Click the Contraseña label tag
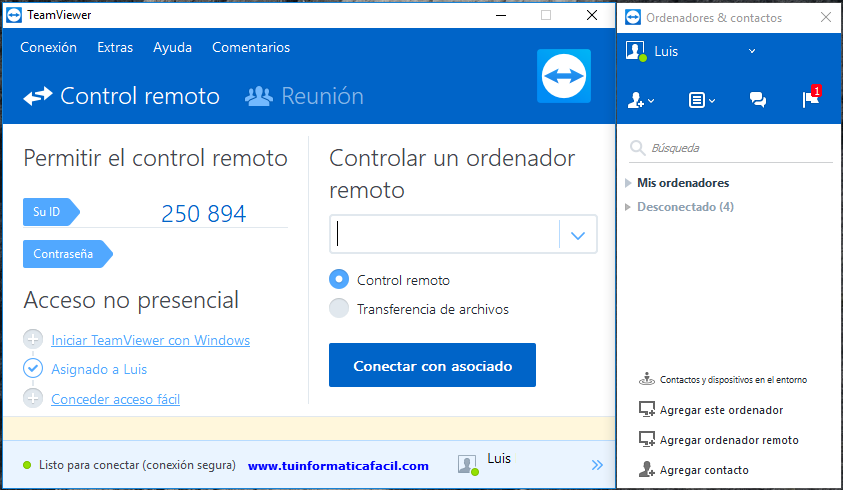The image size is (843, 490). tap(68, 254)
